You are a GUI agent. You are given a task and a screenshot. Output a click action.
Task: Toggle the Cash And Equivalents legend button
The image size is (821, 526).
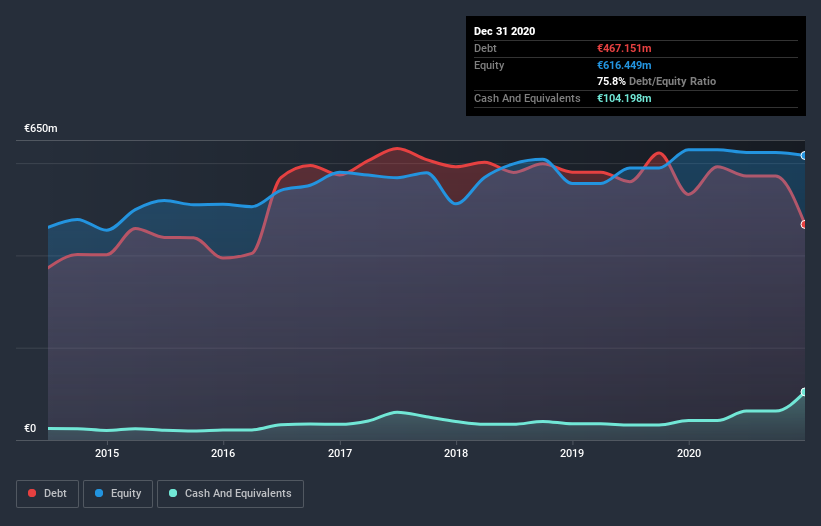[230, 494]
